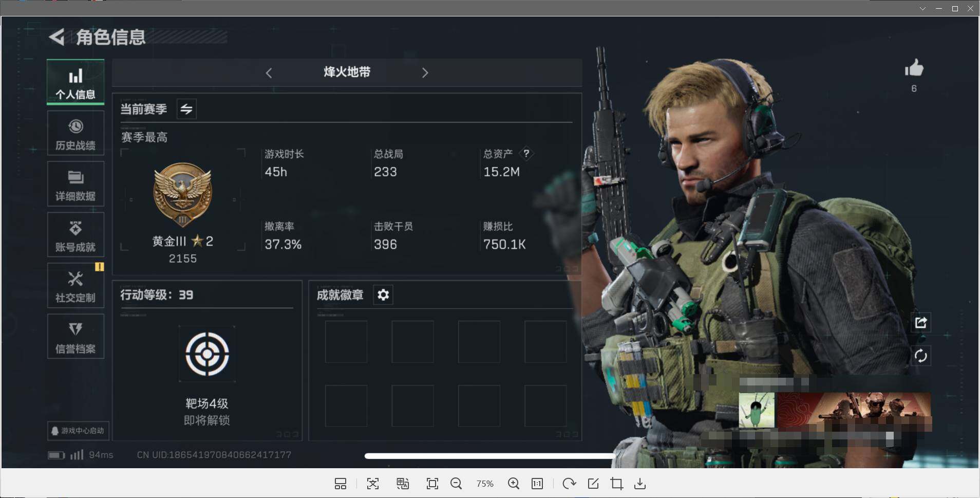
Task: Click the 行动等级: 39 heading
Action: coord(157,295)
